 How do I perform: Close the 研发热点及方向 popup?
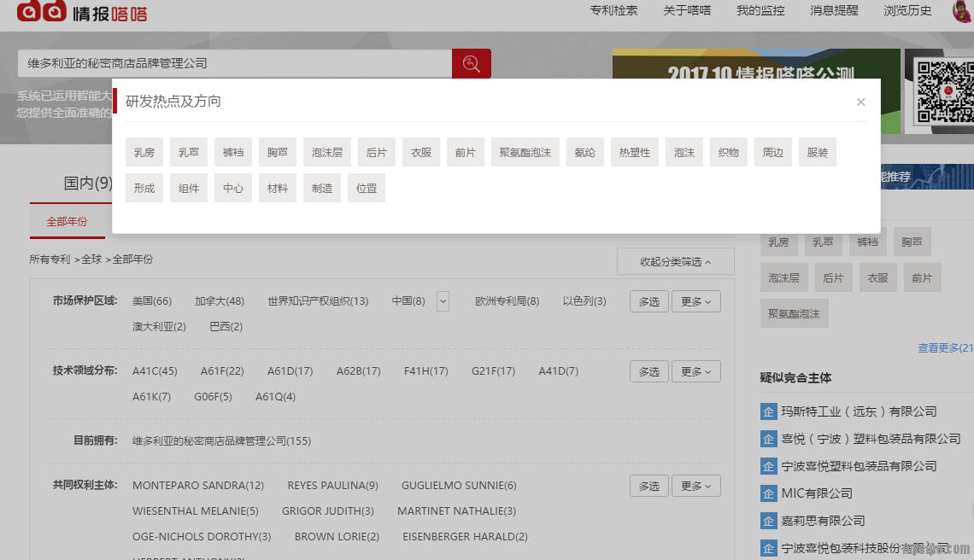pyautogui.click(x=860, y=102)
